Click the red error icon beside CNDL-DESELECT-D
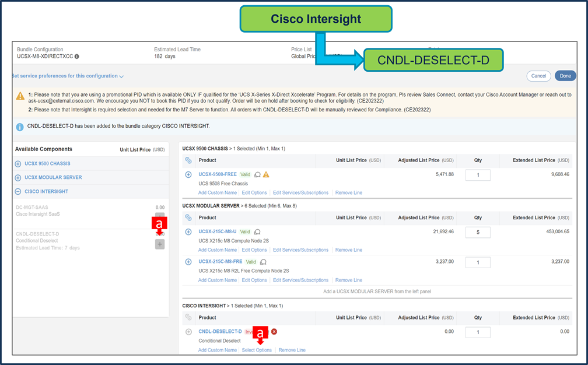The height and width of the screenshot is (365, 588). (x=274, y=332)
